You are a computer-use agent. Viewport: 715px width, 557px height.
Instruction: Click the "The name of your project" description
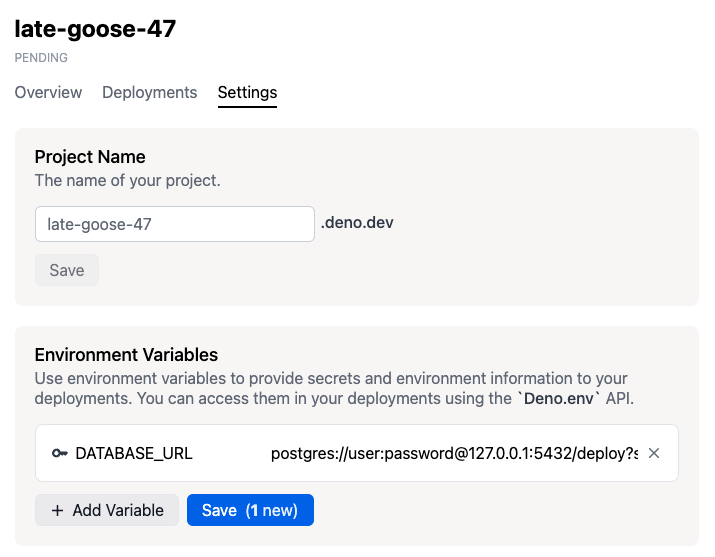(127, 181)
